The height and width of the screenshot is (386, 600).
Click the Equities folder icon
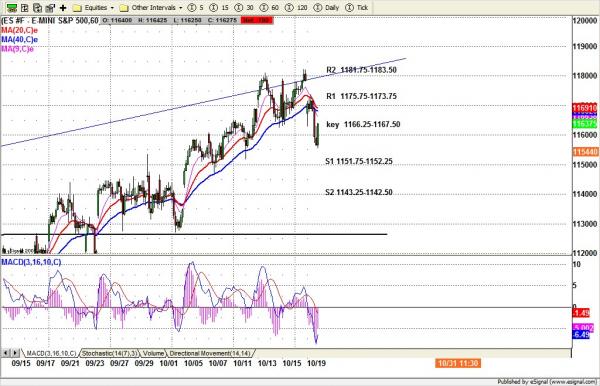77,8
